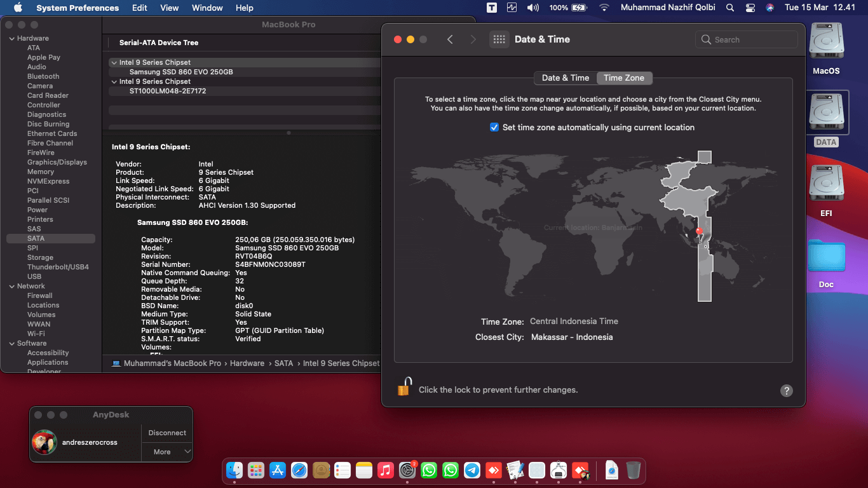Viewport: 868px width, 488px height.
Task: Open Control Center in the menu bar
Action: click(750, 8)
